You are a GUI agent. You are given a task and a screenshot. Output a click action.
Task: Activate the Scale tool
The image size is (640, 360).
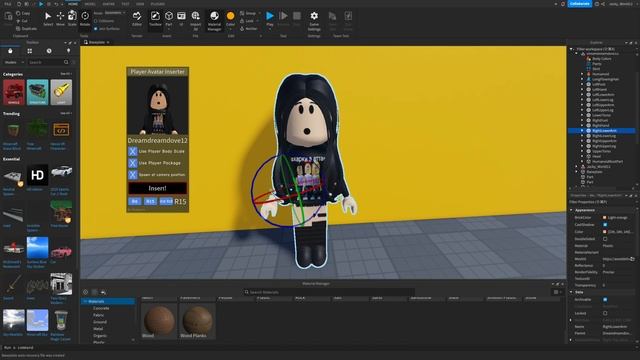[x=72, y=19]
